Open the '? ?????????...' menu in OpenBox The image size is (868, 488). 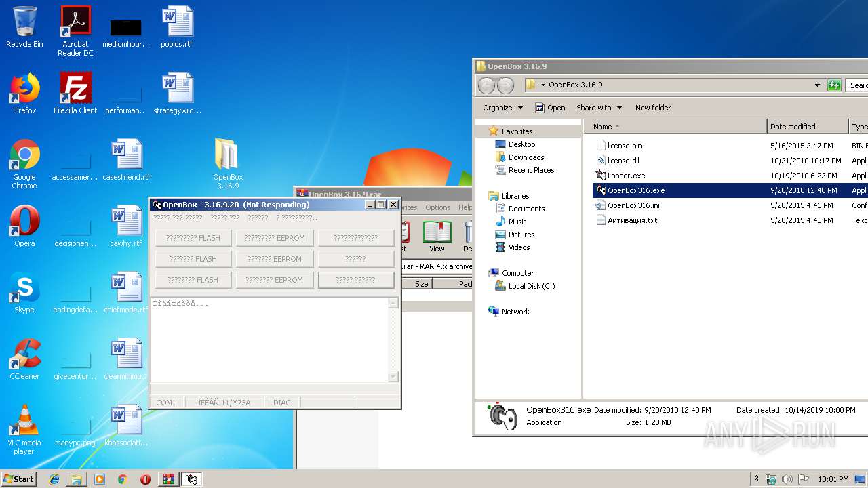tap(298, 218)
